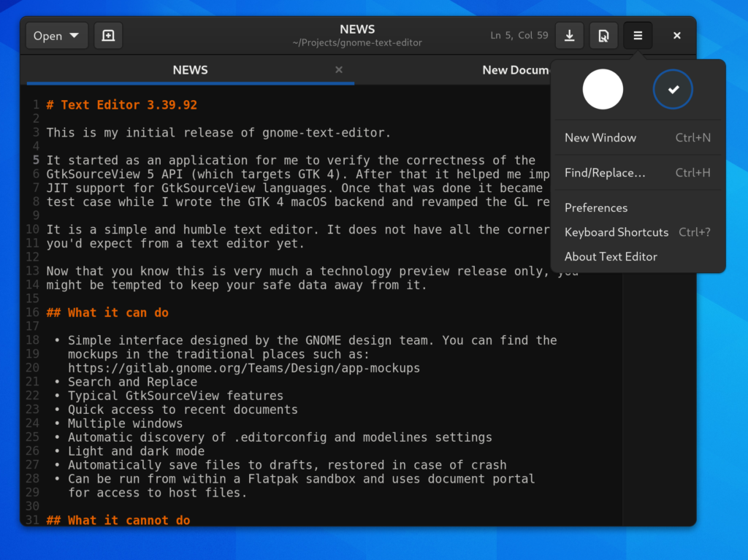Click the NEWS title in the header bar
748x560 pixels.
[357, 29]
